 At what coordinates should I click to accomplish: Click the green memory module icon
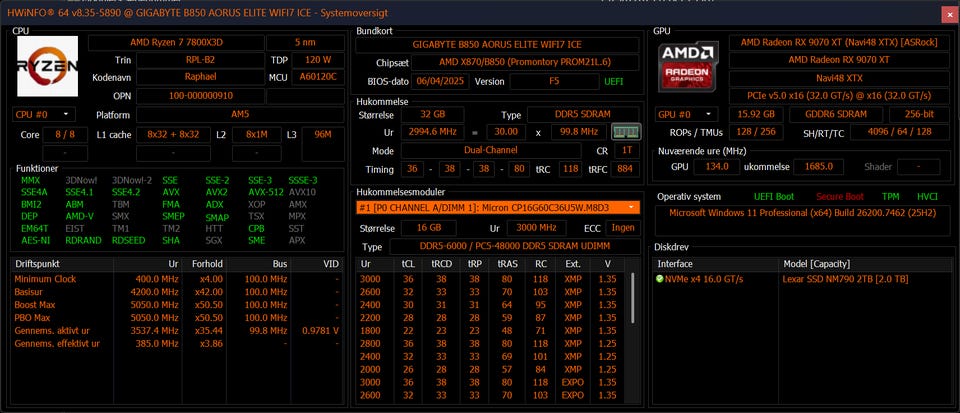coord(626,132)
